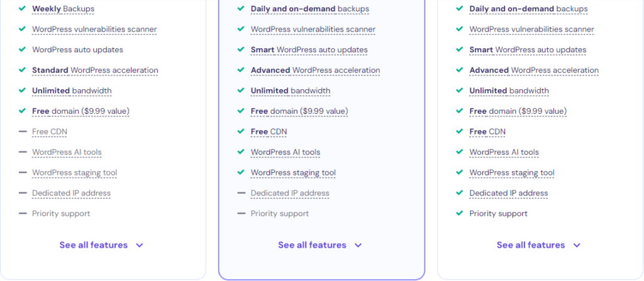Click dash icon beside Dedicated IP address in middle plan
This screenshot has height=281, width=644.
click(x=241, y=192)
